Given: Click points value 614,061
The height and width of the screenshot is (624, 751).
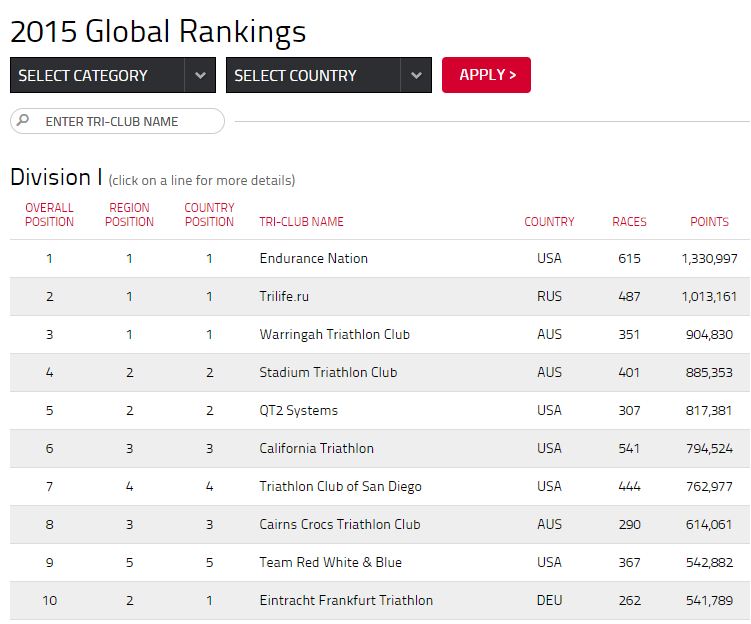Looking at the screenshot, I should point(709,524).
